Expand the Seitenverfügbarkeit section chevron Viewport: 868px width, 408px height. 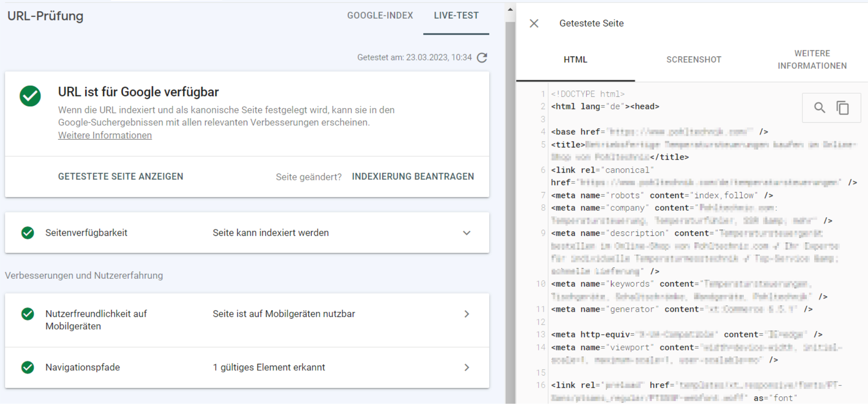(x=467, y=233)
